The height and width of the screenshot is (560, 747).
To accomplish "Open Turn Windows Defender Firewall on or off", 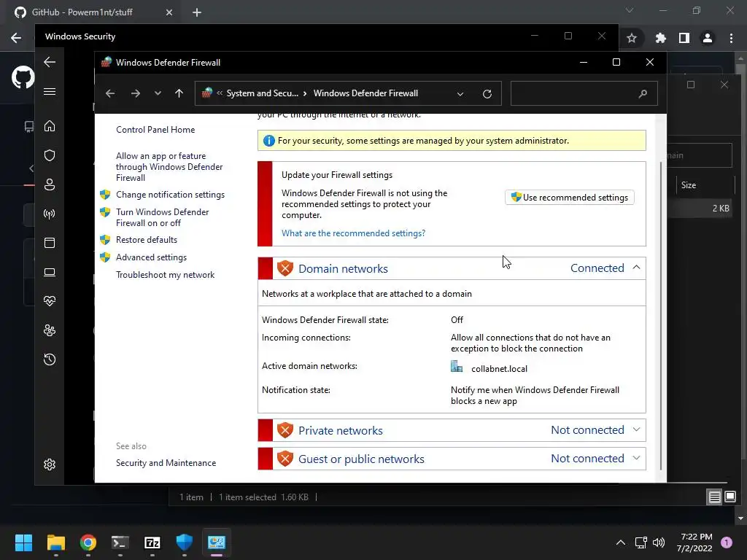I will coord(162,217).
